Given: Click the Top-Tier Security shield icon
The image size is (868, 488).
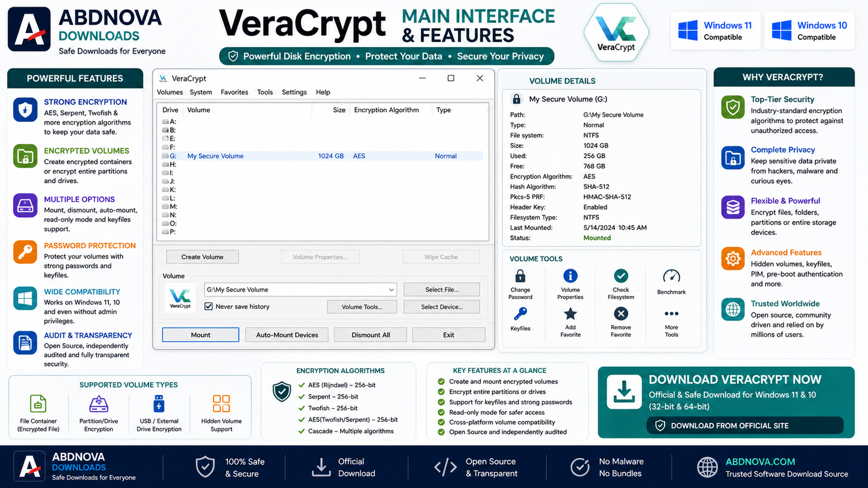Looking at the screenshot, I should [733, 107].
